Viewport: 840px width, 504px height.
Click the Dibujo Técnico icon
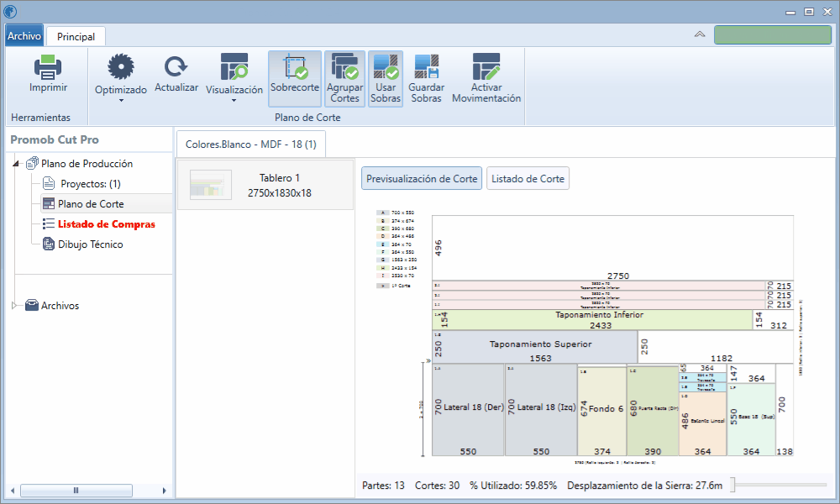pyautogui.click(x=49, y=244)
